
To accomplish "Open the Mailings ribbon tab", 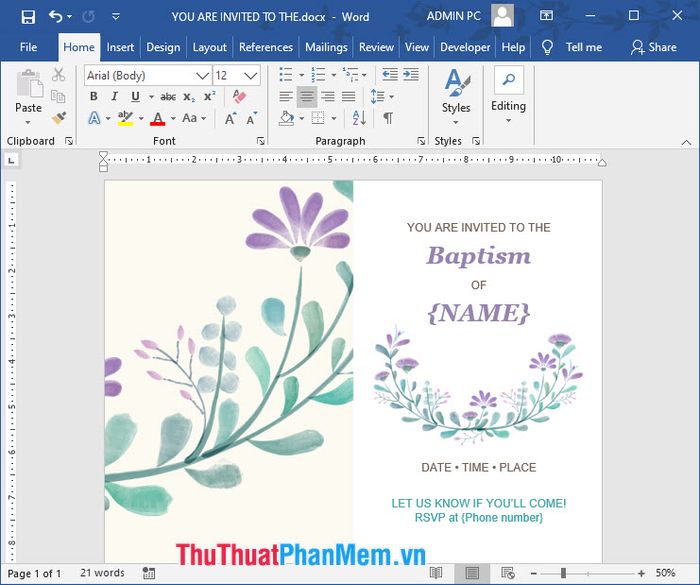I will tap(326, 47).
